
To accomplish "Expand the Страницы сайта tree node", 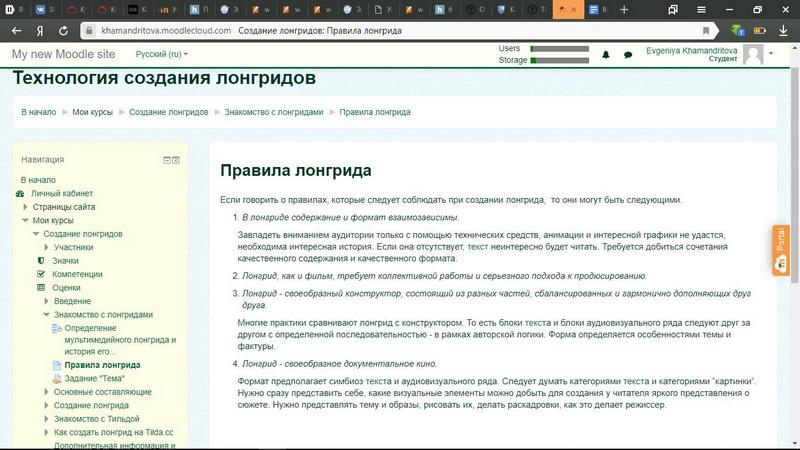I will [25, 207].
